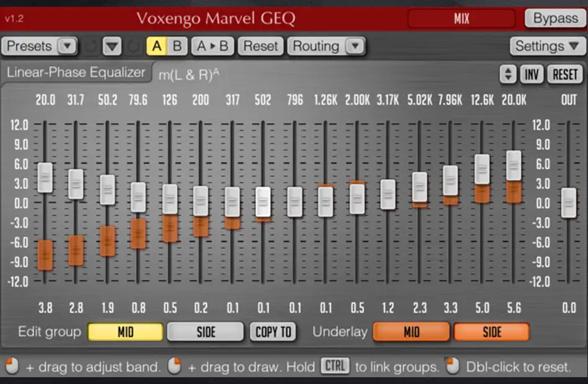Click the 3.8 gain value under 20.0 band
This screenshot has width=588, height=384.
45,308
